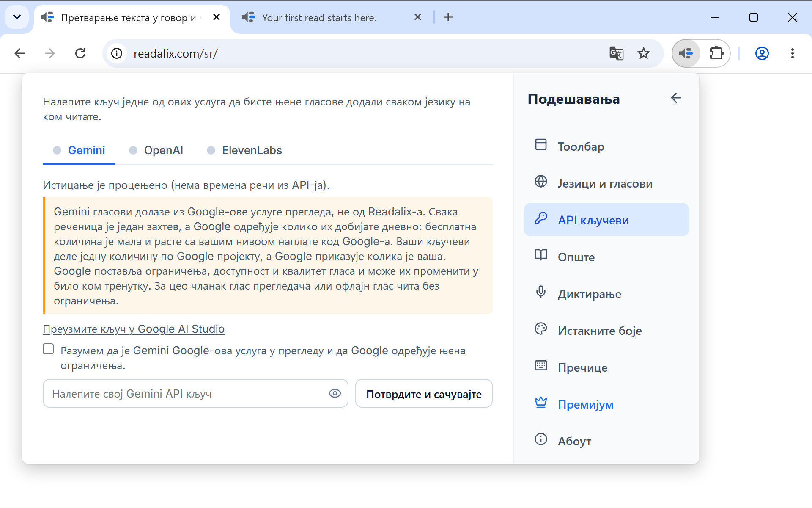Click the Google Translate page icon
812x508 pixels.
point(616,53)
